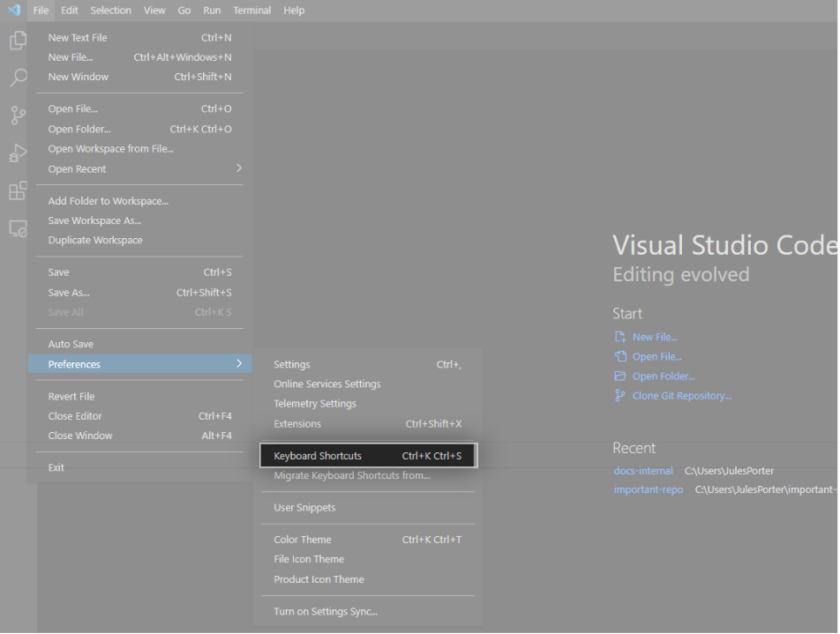
Task: Click the Clone Git Repository icon
Action: point(619,396)
